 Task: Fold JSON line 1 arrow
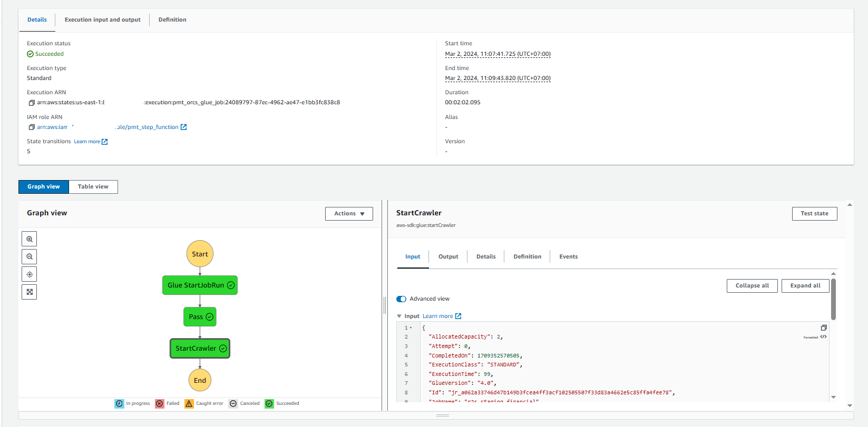[x=411, y=328]
